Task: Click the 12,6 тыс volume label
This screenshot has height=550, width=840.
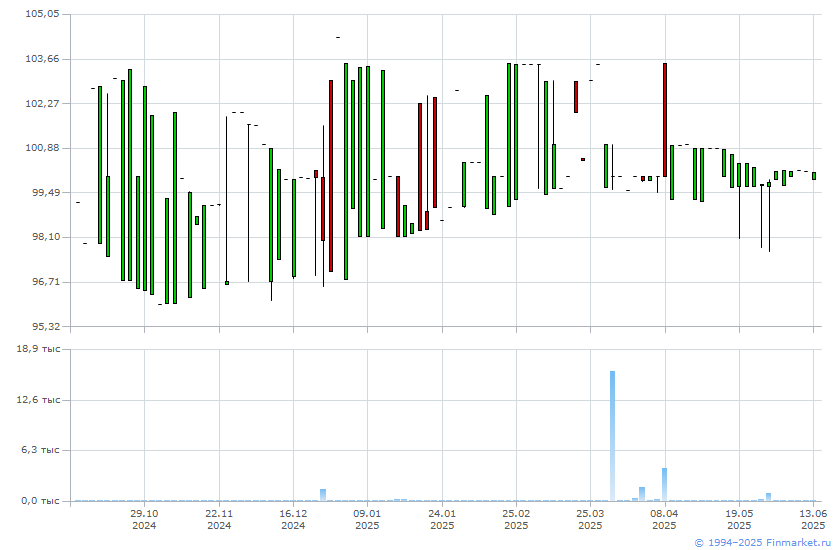Action: [x=39, y=400]
